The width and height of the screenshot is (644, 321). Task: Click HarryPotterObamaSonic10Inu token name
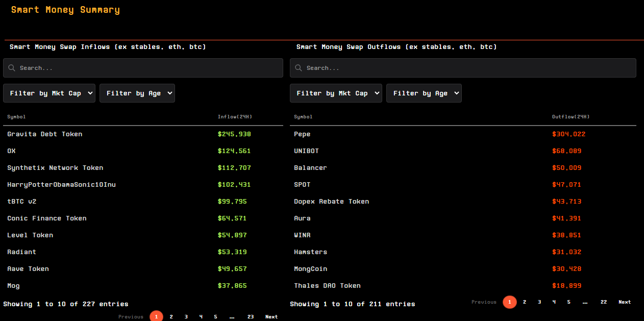[x=61, y=185]
